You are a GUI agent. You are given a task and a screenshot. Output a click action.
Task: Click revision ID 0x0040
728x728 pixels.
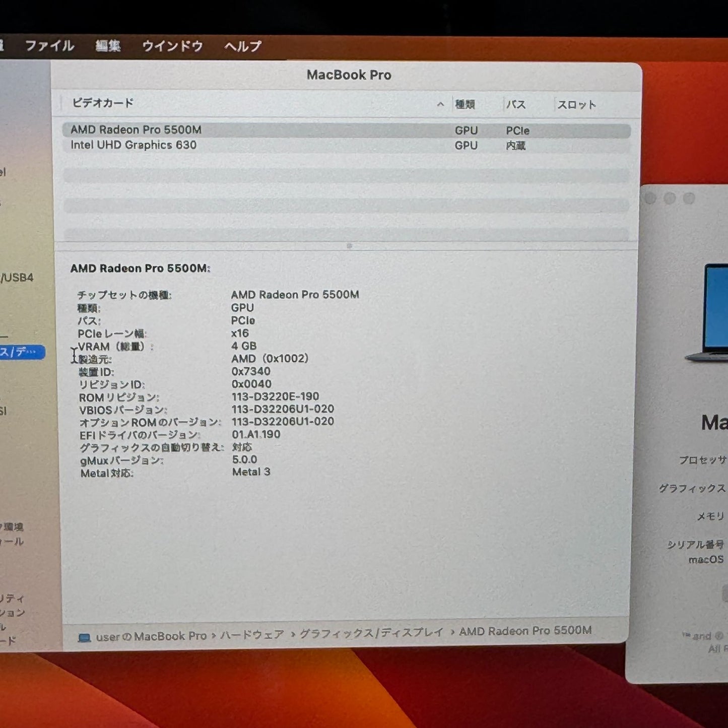(x=251, y=384)
